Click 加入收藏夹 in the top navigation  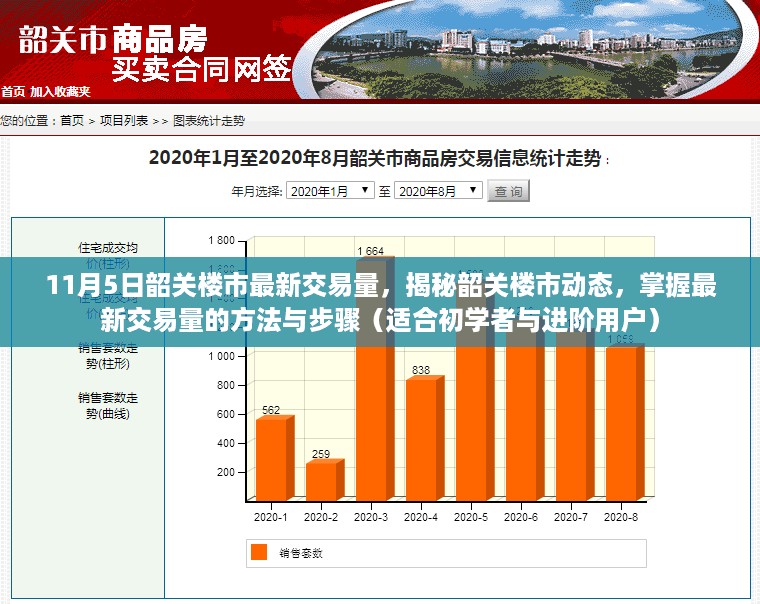click(60, 91)
